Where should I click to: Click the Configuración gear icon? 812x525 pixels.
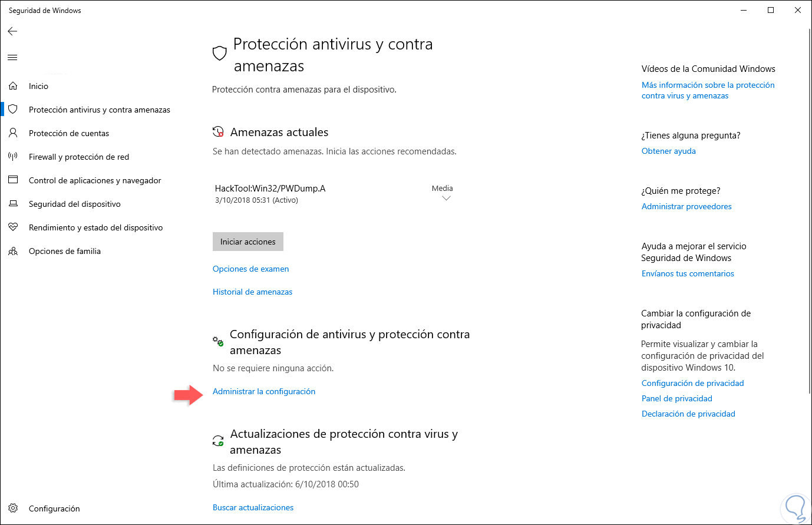point(13,508)
